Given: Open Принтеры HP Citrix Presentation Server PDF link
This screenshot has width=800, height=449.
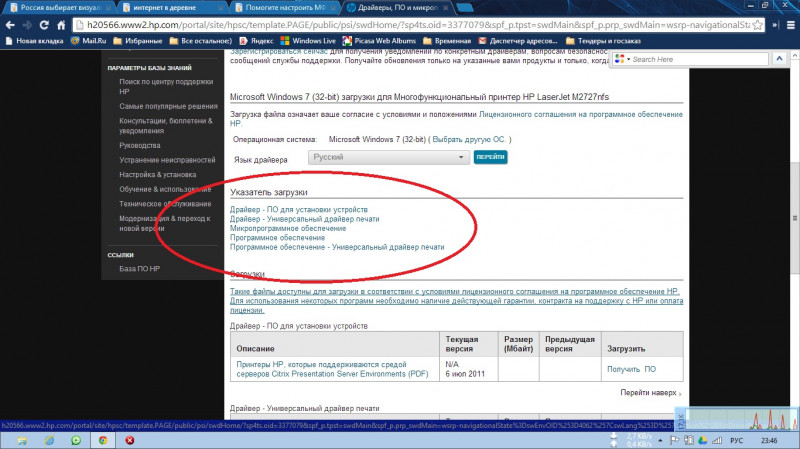Looking at the screenshot, I should point(332,369).
